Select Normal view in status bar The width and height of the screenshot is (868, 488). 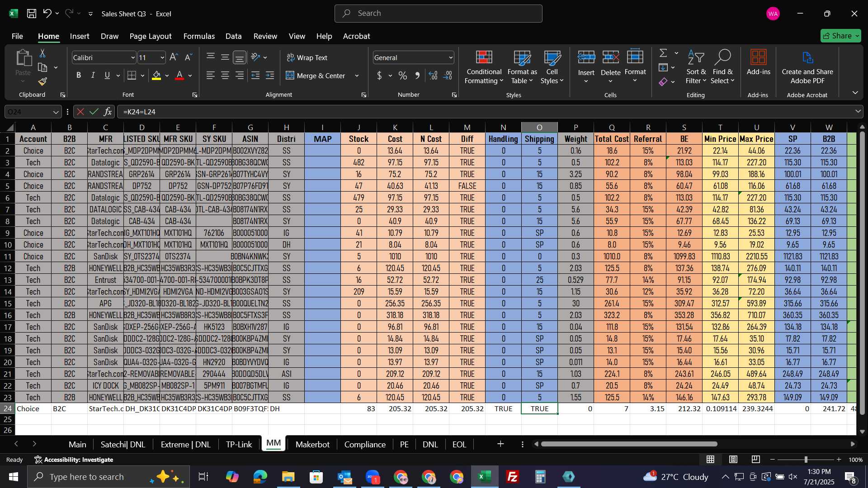(711, 460)
